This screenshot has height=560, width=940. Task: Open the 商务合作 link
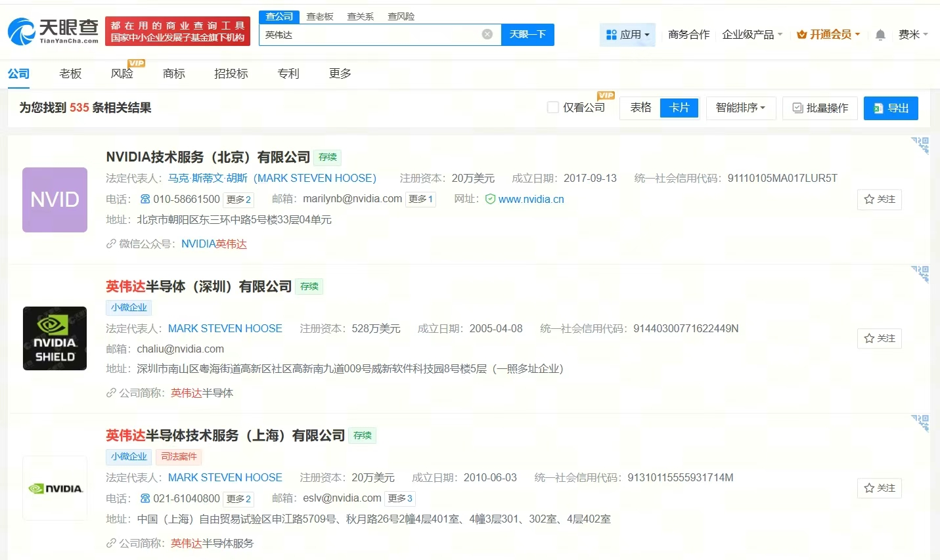[x=689, y=34]
